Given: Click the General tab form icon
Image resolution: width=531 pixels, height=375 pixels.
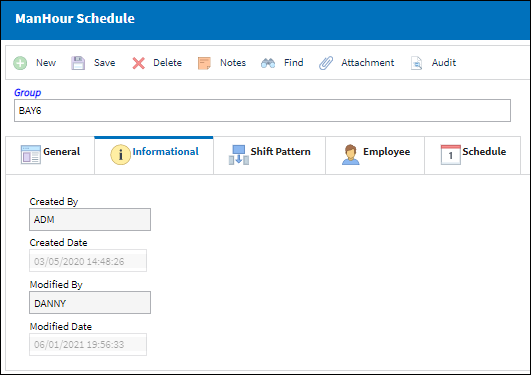Looking at the screenshot, I should pyautogui.click(x=30, y=154).
